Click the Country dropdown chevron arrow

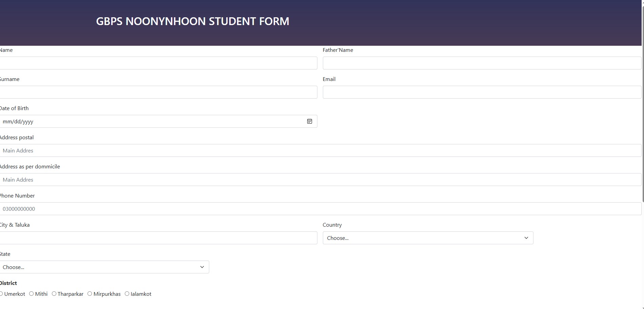click(x=526, y=238)
